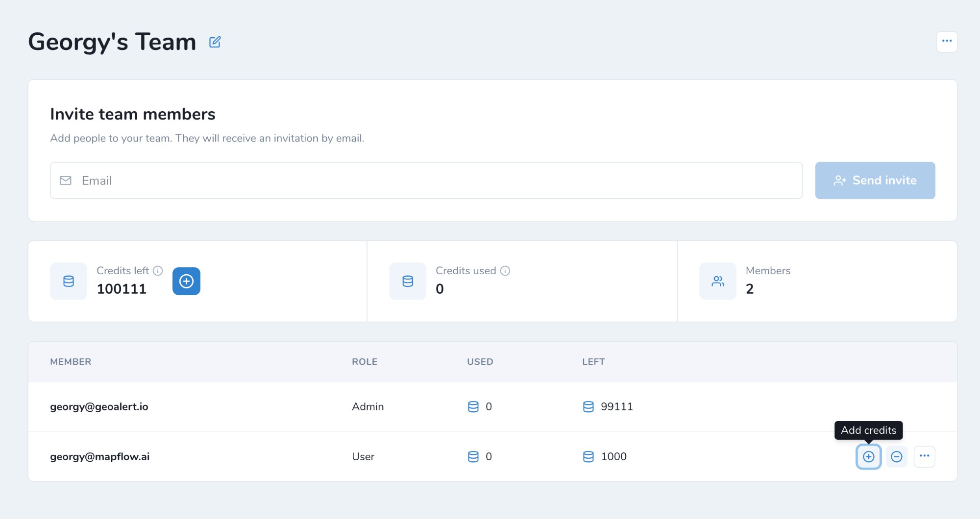Click the User role cell

[363, 457]
